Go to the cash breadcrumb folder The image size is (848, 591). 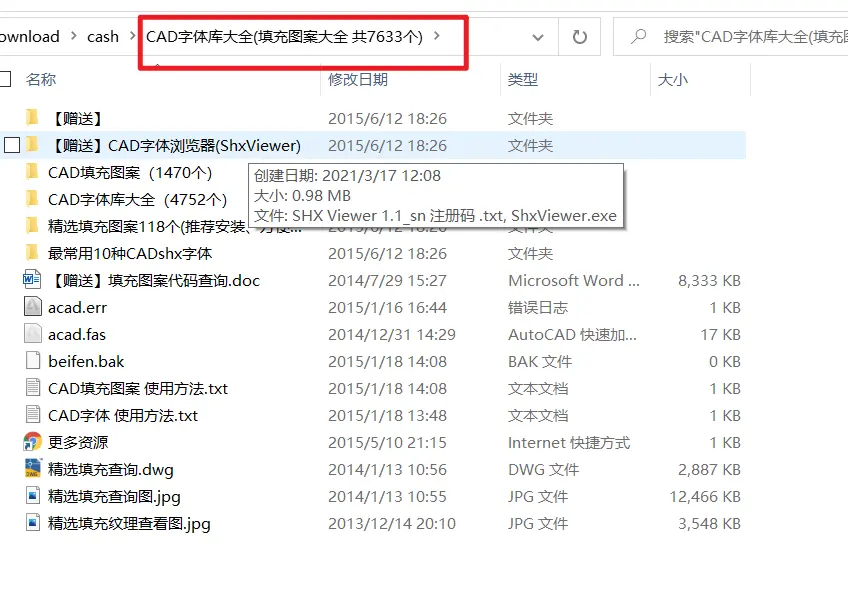103,36
